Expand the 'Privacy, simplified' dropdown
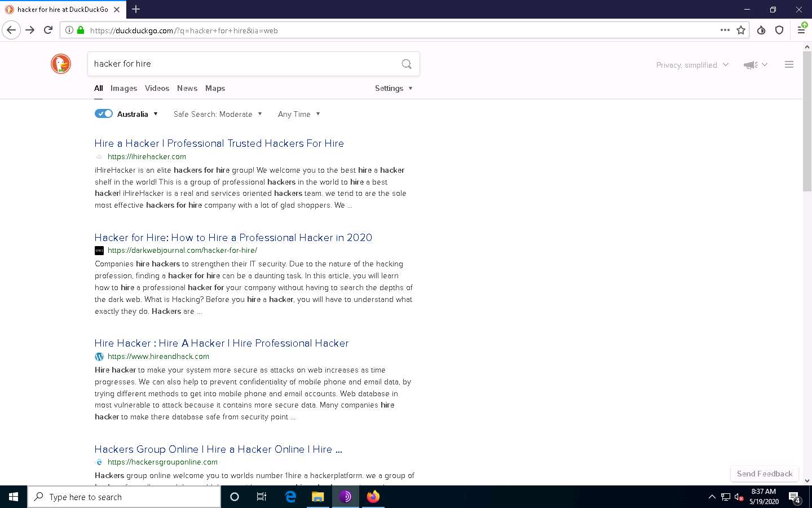Screen dimensions: 812x508 (692, 65)
